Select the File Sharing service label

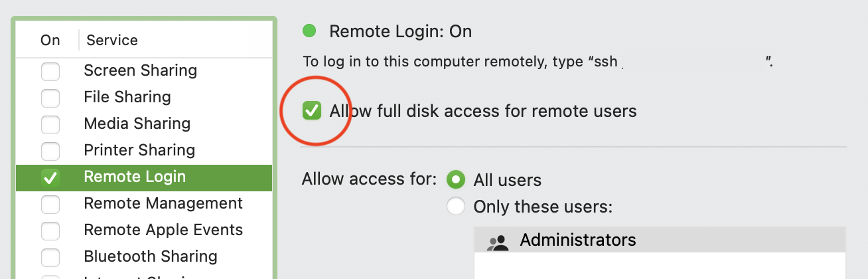[x=127, y=97]
